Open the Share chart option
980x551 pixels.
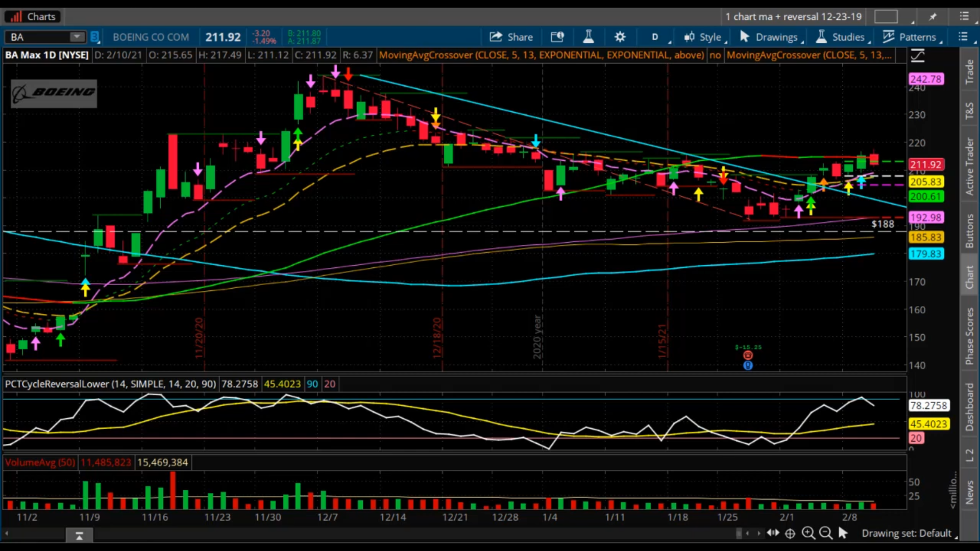click(511, 37)
